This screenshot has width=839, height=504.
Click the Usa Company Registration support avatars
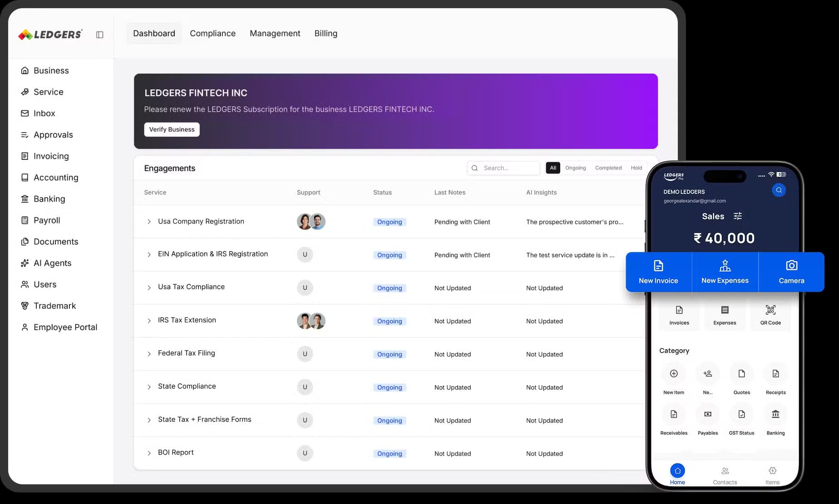(x=311, y=222)
